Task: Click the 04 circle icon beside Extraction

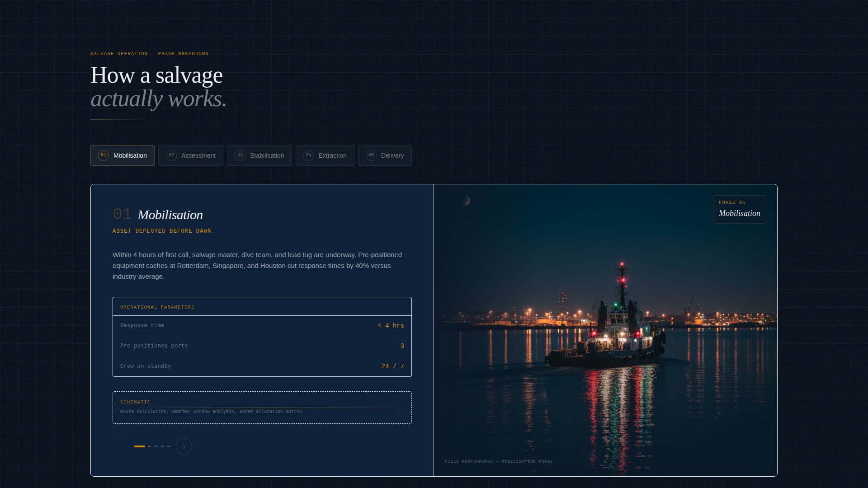Action: click(x=308, y=155)
